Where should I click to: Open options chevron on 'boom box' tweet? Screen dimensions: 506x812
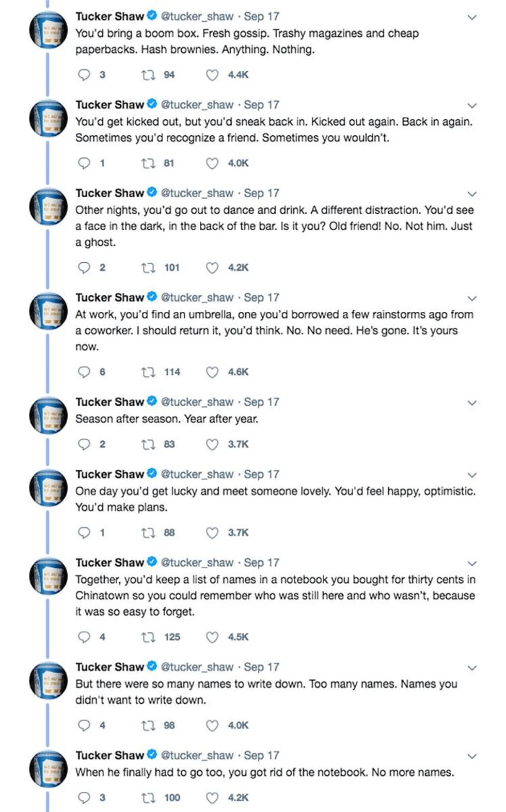tap(471, 17)
